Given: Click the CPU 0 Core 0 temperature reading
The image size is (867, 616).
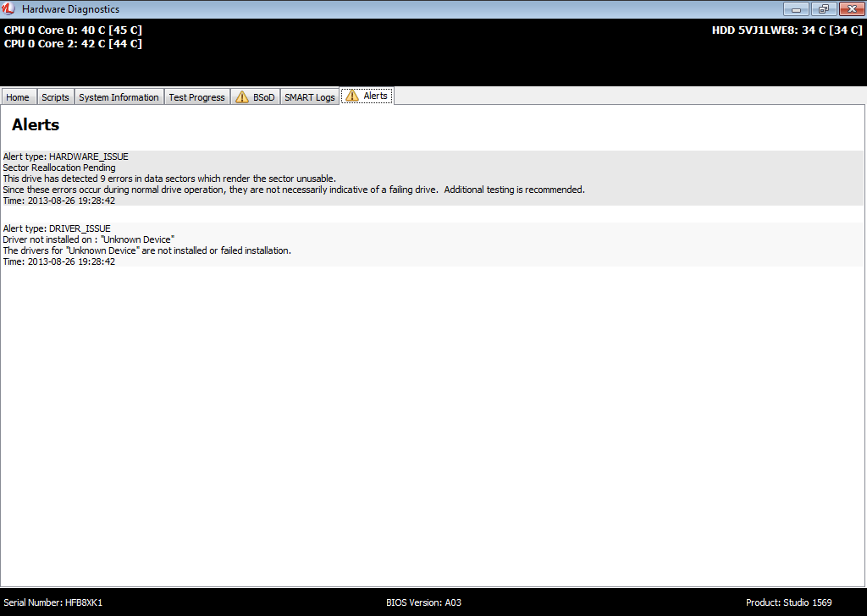Looking at the screenshot, I should pyautogui.click(x=73, y=30).
